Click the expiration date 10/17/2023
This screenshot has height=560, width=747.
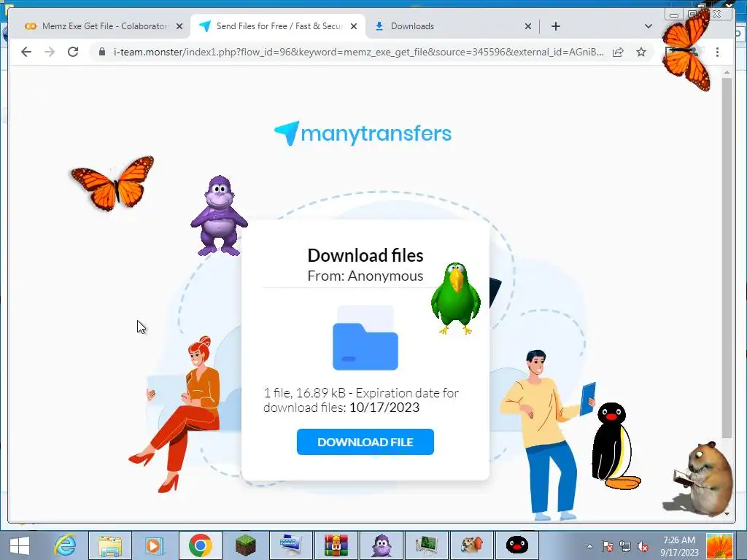point(384,408)
